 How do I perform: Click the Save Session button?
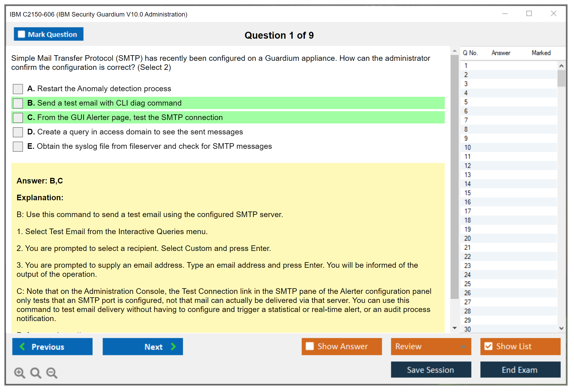click(x=431, y=370)
